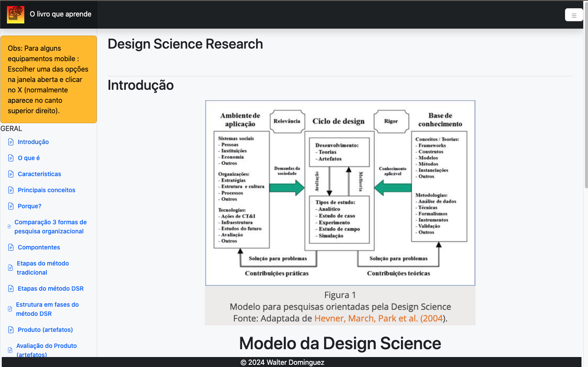Image resolution: width=588 pixels, height=367 pixels.
Task: Click document icon beside O que é
Action: point(11,158)
